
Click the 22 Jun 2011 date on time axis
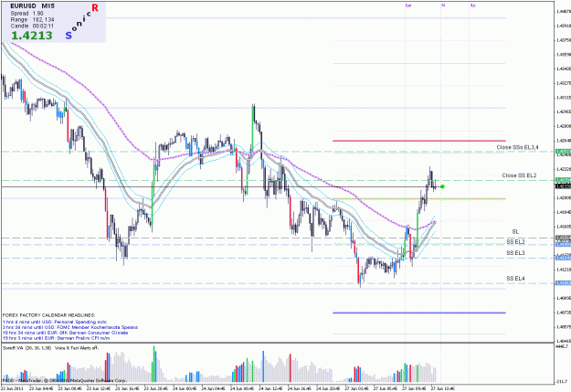[13, 388]
